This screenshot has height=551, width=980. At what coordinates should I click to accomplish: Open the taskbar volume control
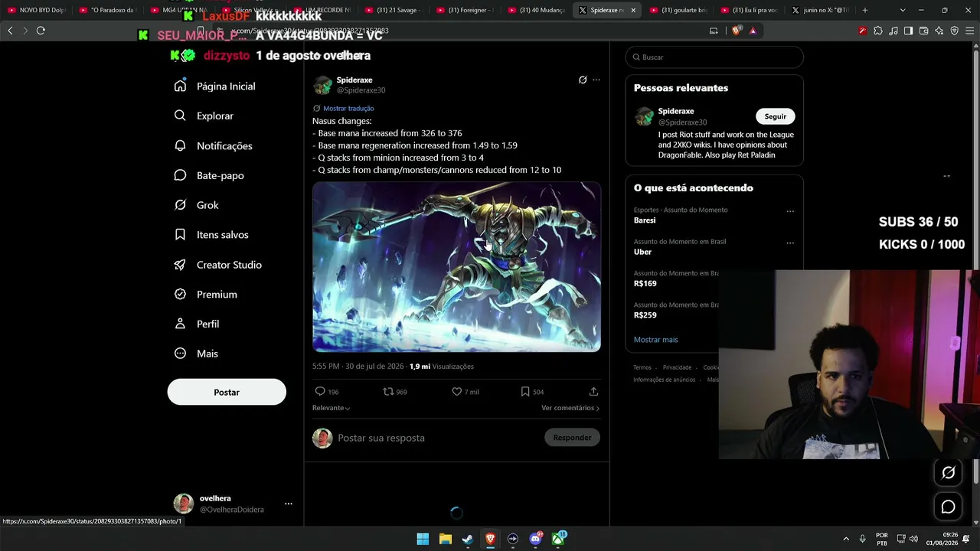(x=913, y=539)
